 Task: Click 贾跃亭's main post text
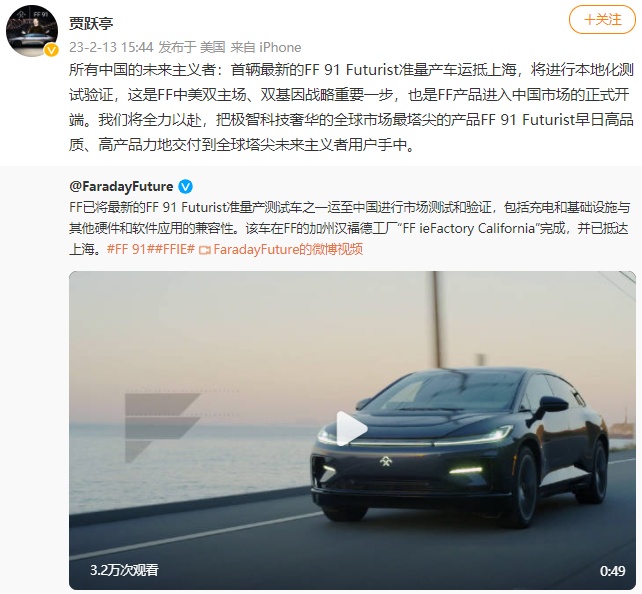pyautogui.click(x=351, y=107)
